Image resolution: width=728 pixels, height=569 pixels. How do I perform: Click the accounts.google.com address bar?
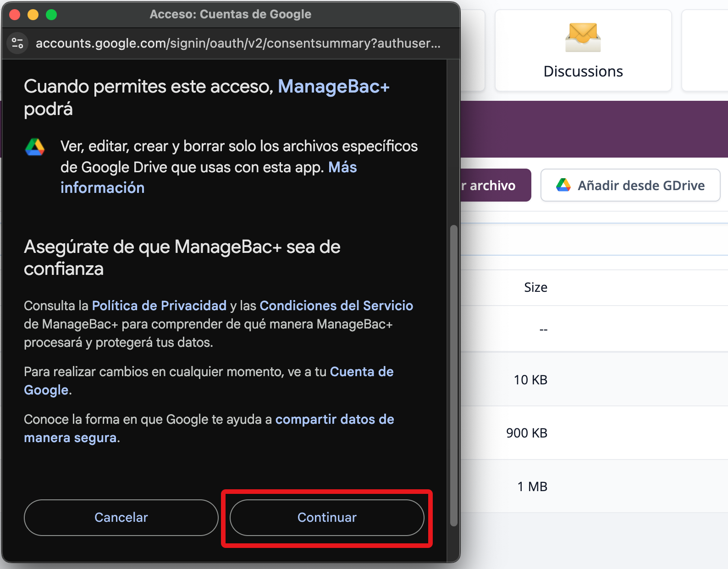(x=237, y=43)
